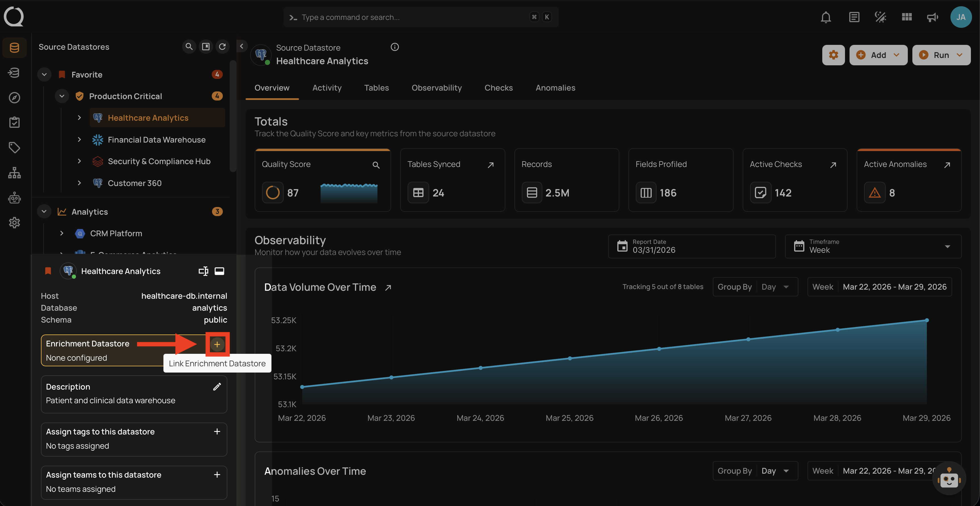
Task: Edit the Description with pencil icon
Action: (x=217, y=387)
